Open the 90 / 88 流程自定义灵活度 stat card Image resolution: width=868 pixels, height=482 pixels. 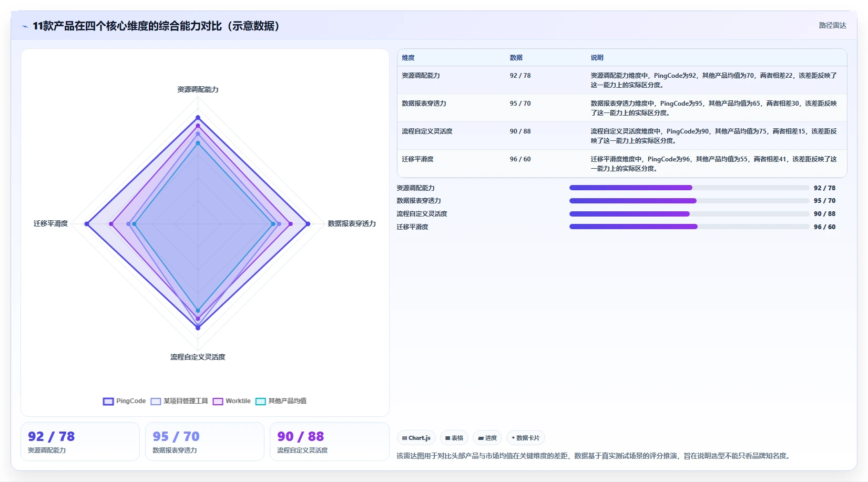[329, 442]
